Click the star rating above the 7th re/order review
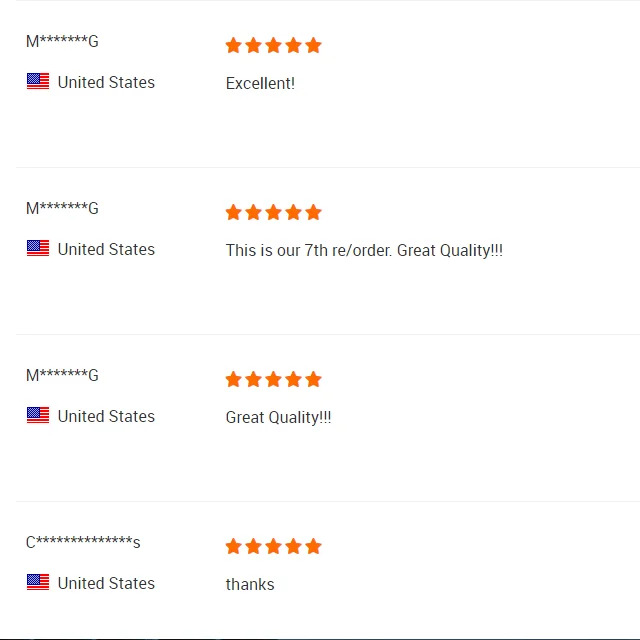 (x=273, y=212)
